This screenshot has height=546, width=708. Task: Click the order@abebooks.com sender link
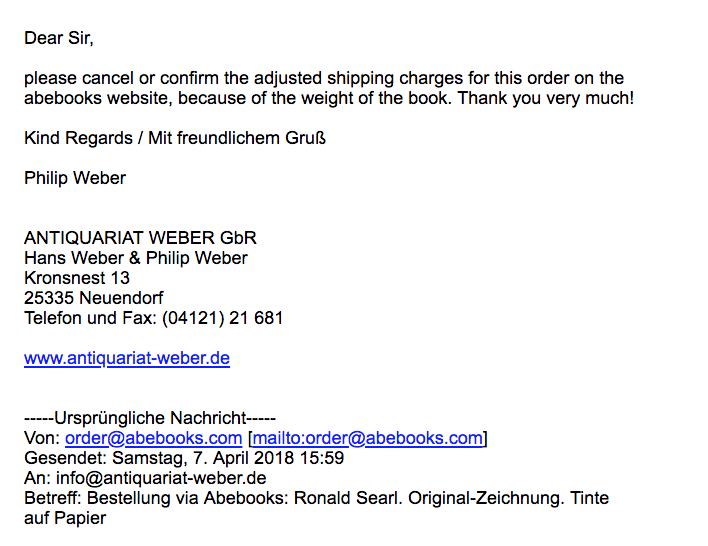tap(154, 438)
